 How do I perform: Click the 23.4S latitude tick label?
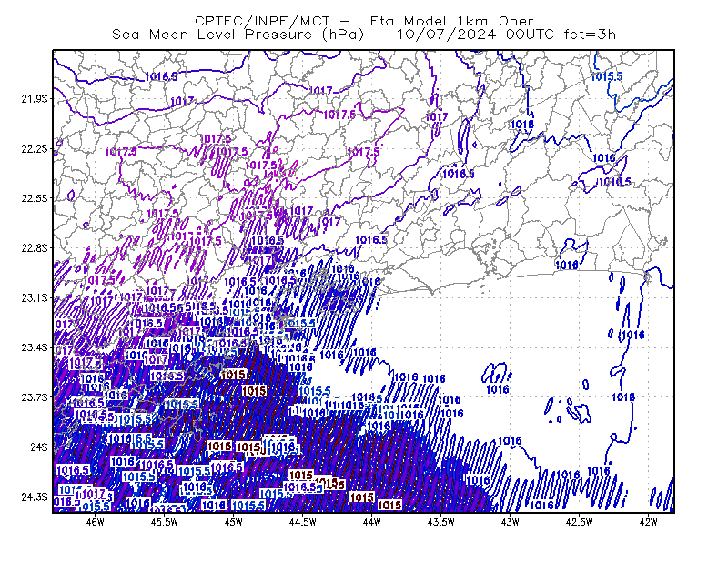pyautogui.click(x=34, y=347)
